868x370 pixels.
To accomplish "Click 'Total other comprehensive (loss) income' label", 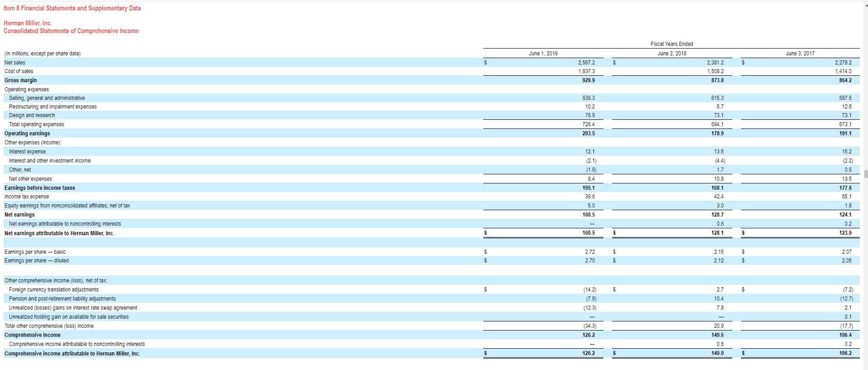I will 49,326.
